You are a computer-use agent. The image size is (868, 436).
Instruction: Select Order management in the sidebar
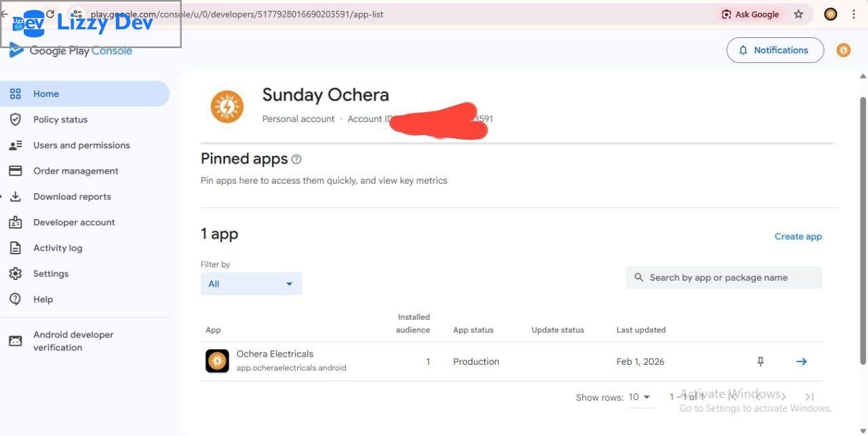coord(75,171)
